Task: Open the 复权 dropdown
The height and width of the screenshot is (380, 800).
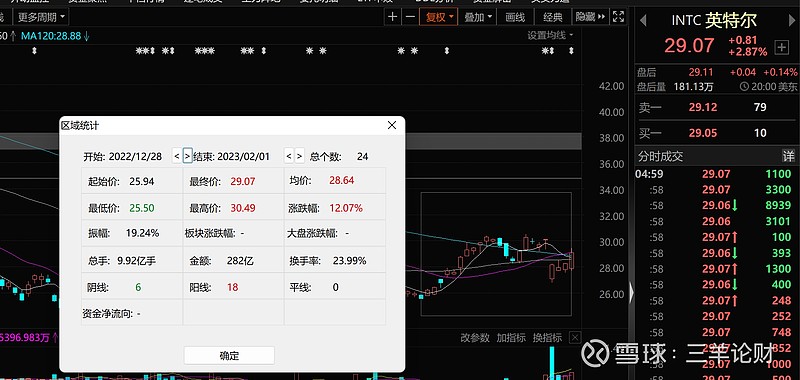Action: [439, 17]
